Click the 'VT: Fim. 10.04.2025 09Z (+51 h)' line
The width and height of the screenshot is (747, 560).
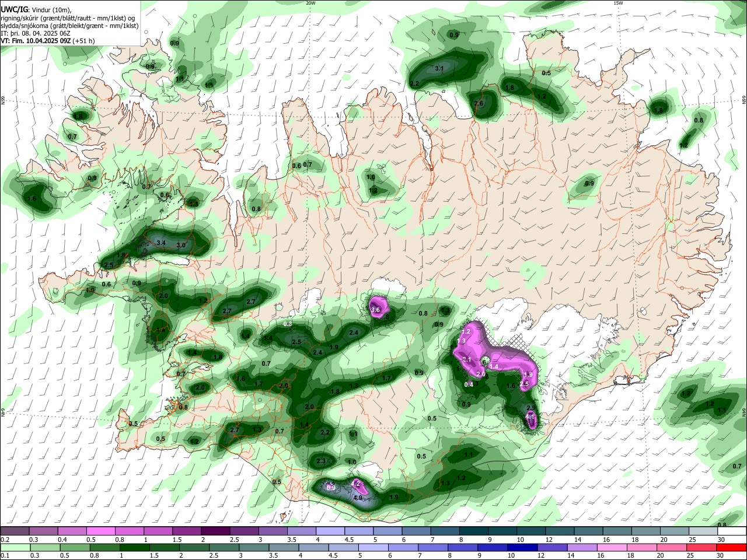click(47, 41)
